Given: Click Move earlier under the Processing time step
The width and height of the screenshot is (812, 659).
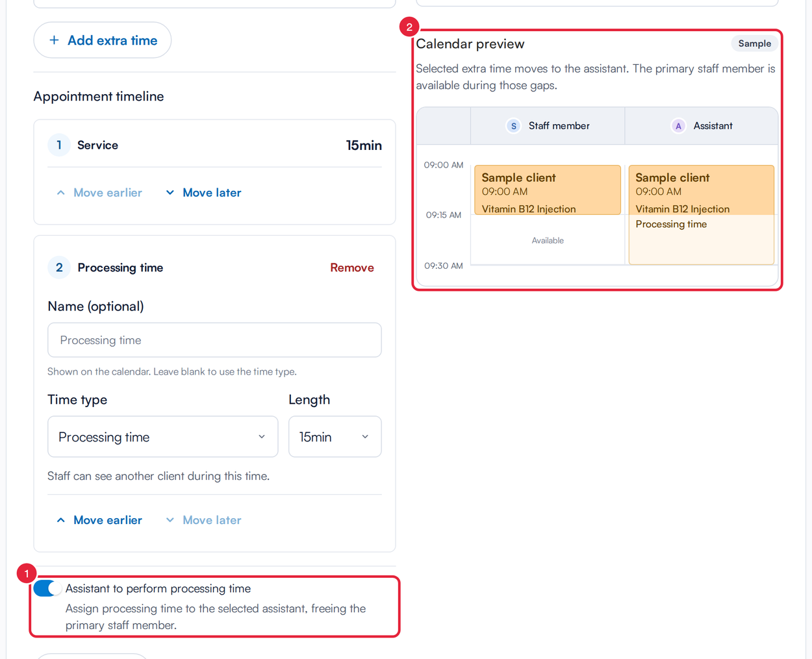Looking at the screenshot, I should [99, 520].
